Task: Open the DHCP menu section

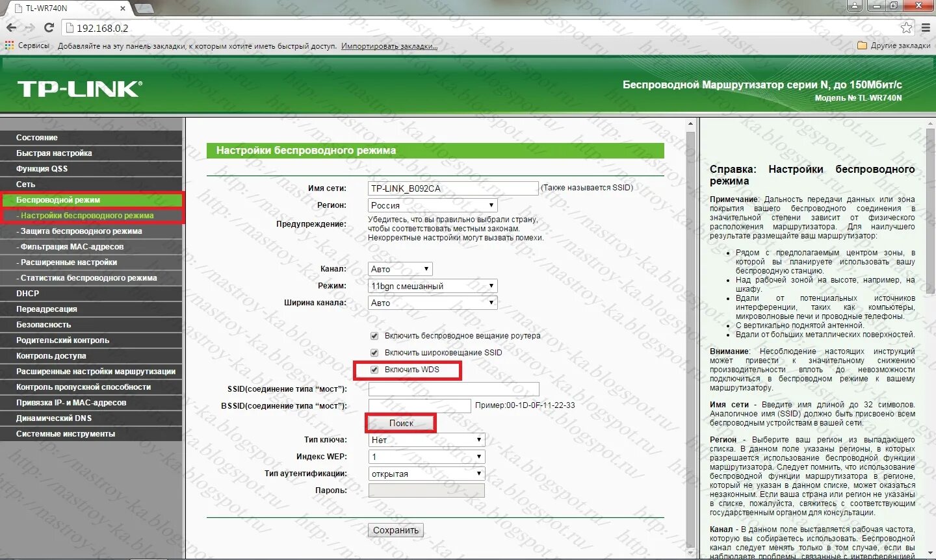Action: coord(91,294)
